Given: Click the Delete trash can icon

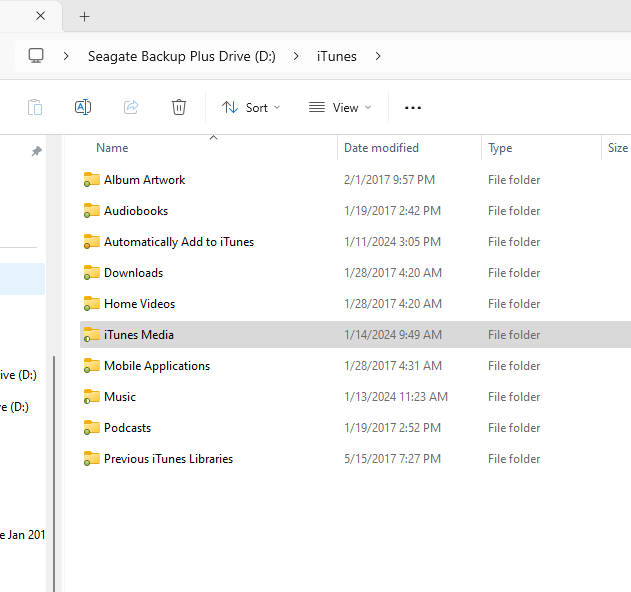Looking at the screenshot, I should point(179,107).
